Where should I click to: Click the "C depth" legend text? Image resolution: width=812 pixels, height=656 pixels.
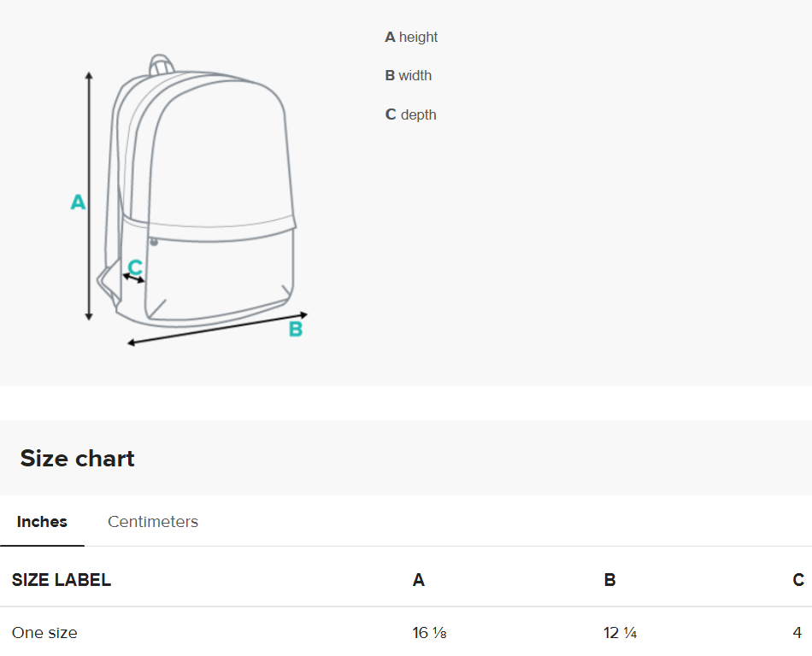pyautogui.click(x=410, y=115)
